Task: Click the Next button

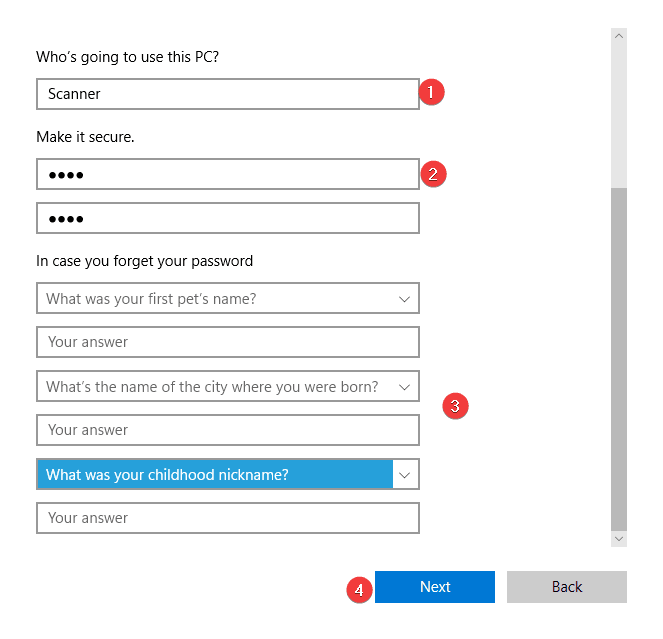Action: point(435,587)
